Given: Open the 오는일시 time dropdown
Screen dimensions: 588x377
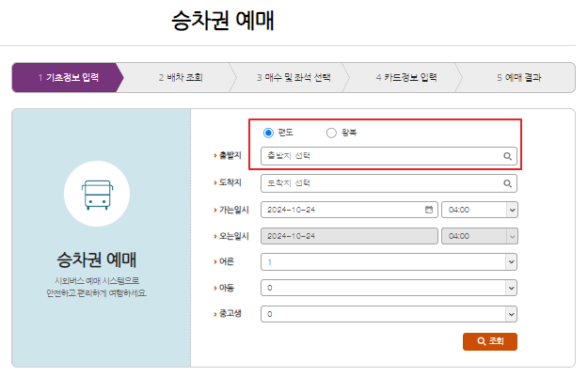Looking at the screenshot, I should click(x=480, y=236).
